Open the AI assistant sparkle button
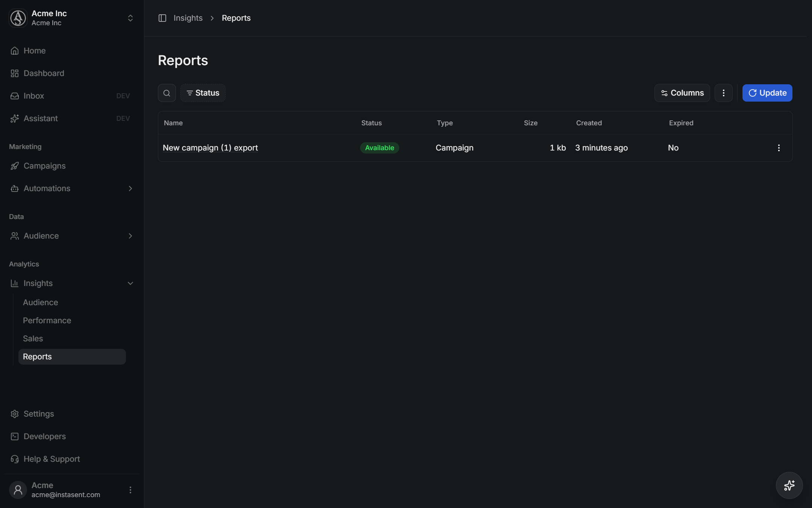Screen dimensions: 812x508 point(789,485)
